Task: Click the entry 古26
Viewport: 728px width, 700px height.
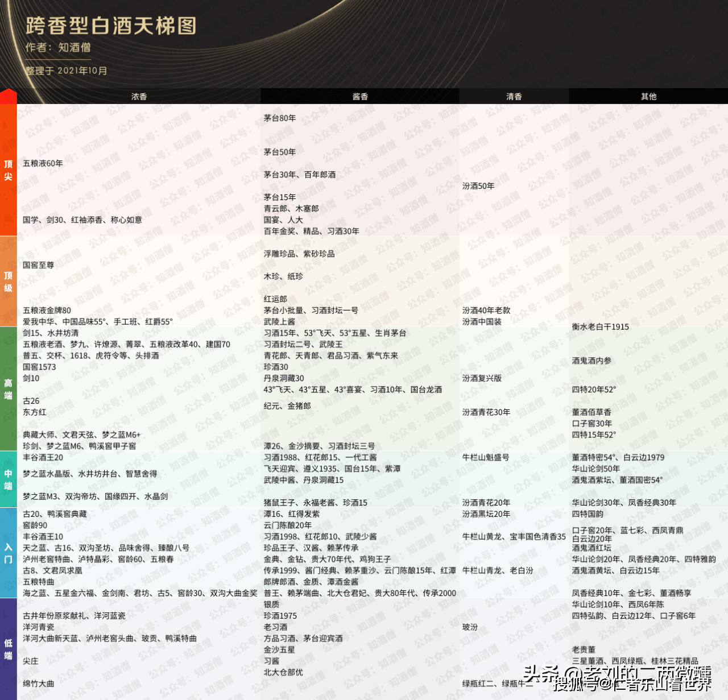Action: point(31,401)
